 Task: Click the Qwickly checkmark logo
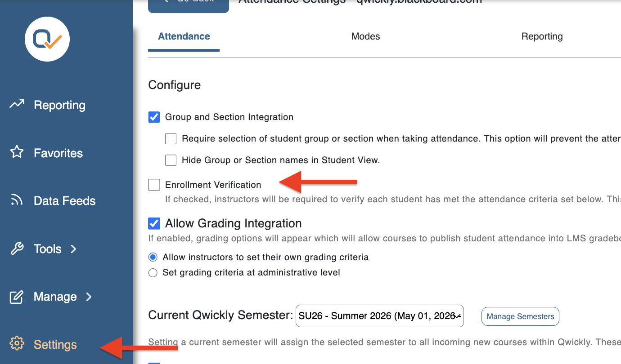click(x=47, y=39)
